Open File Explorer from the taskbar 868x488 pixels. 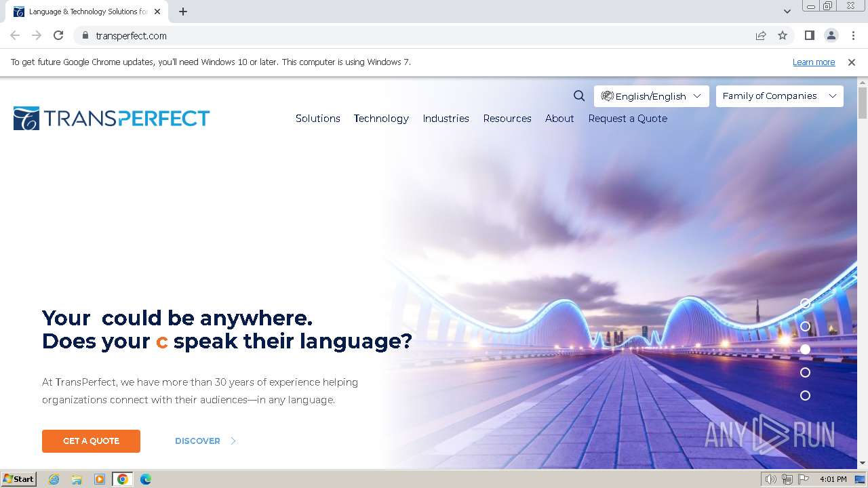point(77,479)
